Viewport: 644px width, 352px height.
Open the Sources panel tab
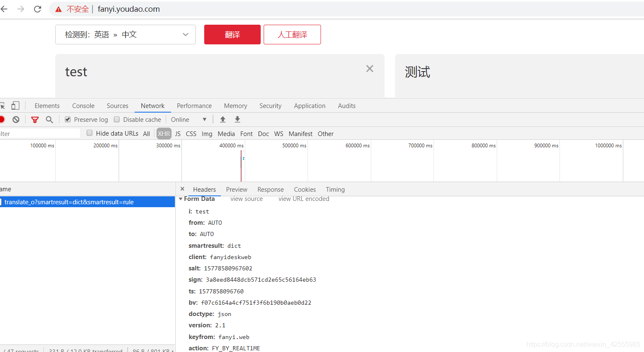click(x=118, y=106)
